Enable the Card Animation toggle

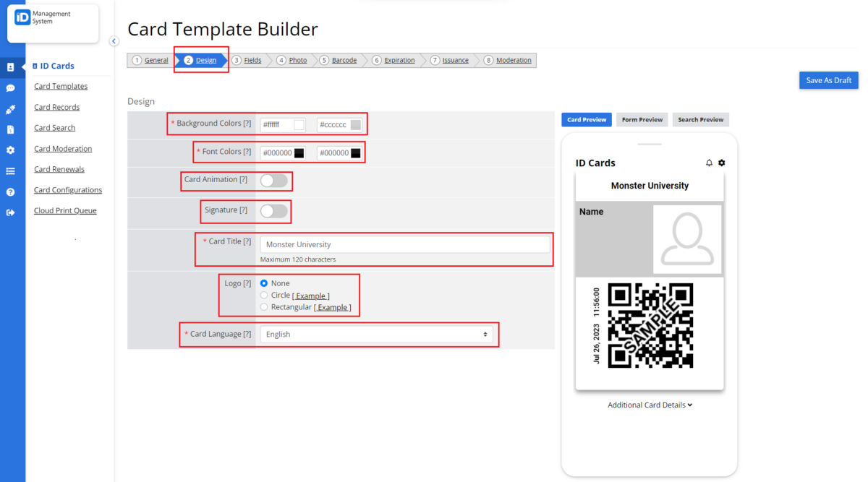coord(274,180)
